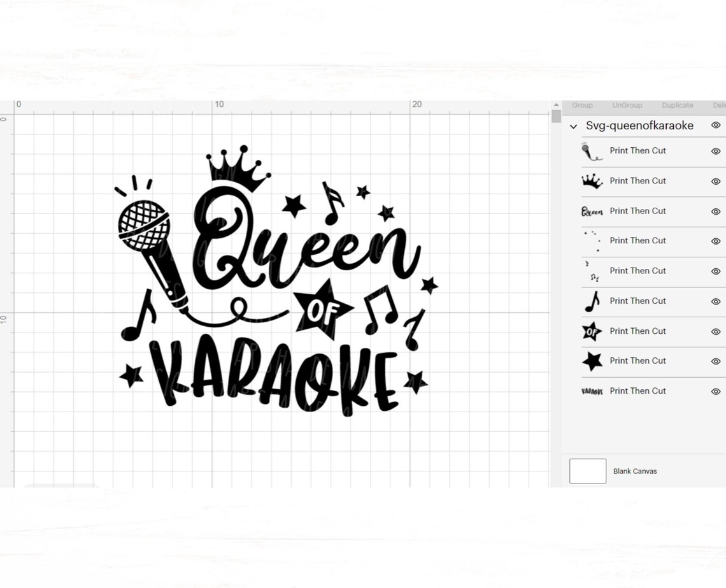This screenshot has width=726, height=588.
Task: Toggle visibility of the crown layer
Action: click(x=716, y=181)
